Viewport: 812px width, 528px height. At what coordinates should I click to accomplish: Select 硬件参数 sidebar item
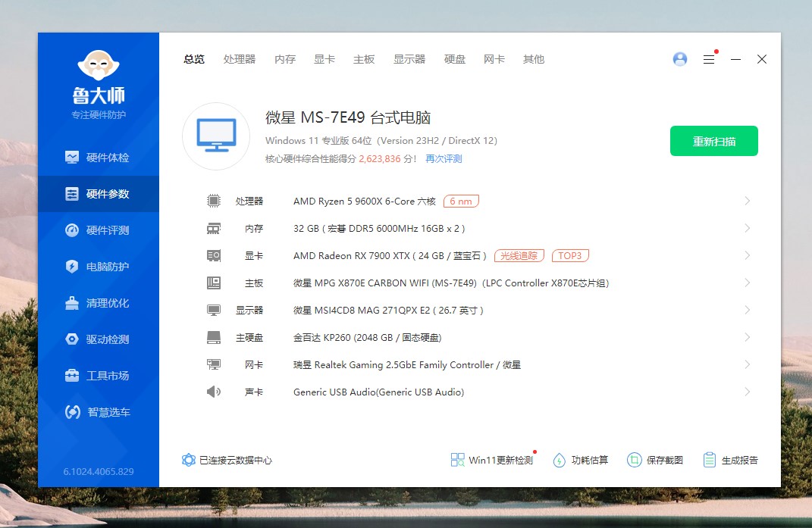(x=98, y=194)
